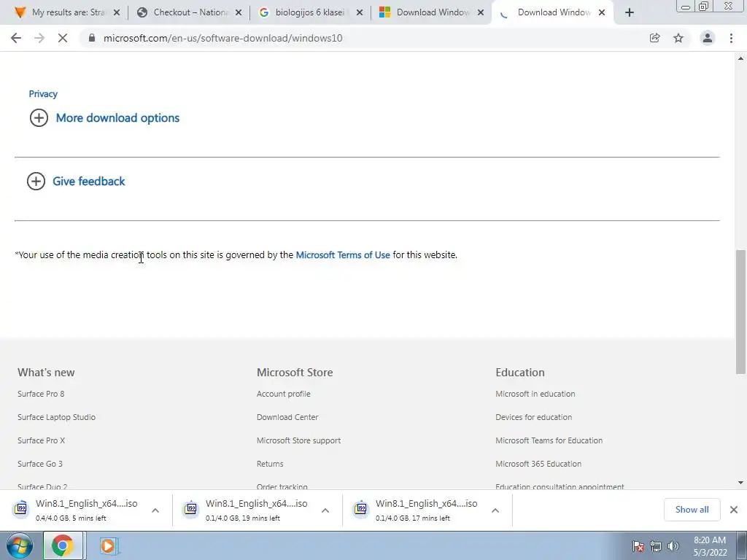
Task: Close the biologijos 6 klasei tab
Action: coord(360,13)
